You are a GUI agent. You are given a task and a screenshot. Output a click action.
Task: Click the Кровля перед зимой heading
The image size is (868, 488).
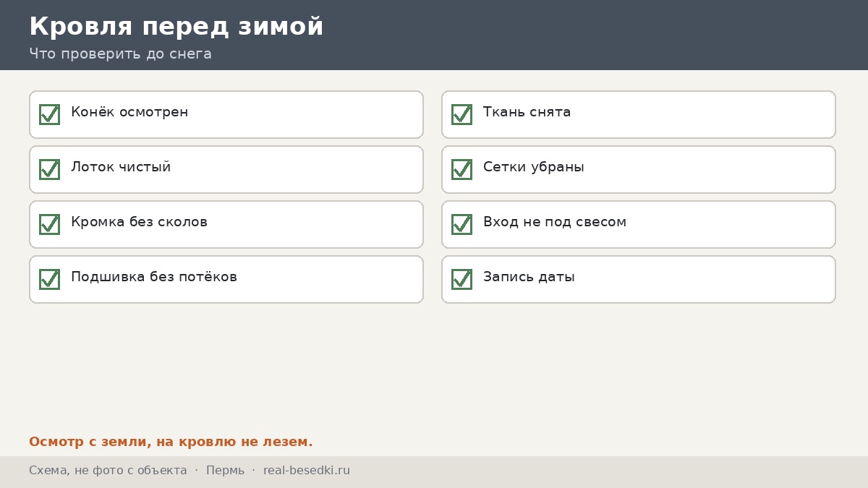pos(176,27)
